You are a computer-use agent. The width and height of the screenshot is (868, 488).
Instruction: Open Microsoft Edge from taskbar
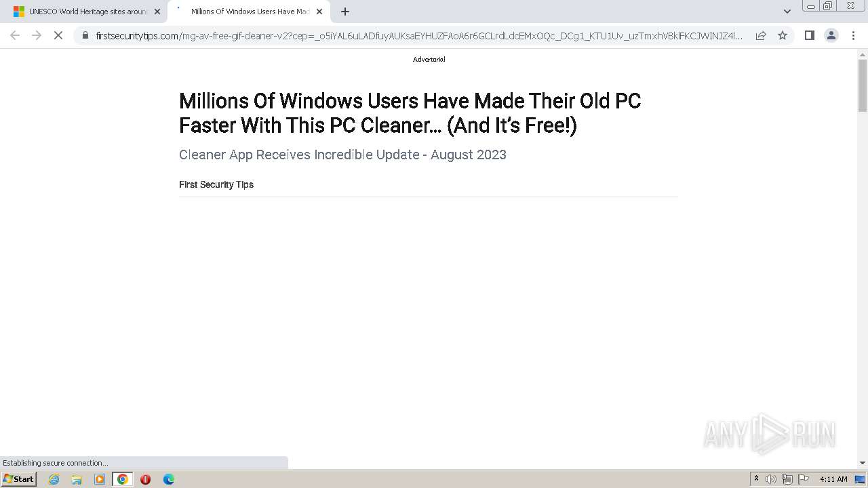click(169, 479)
